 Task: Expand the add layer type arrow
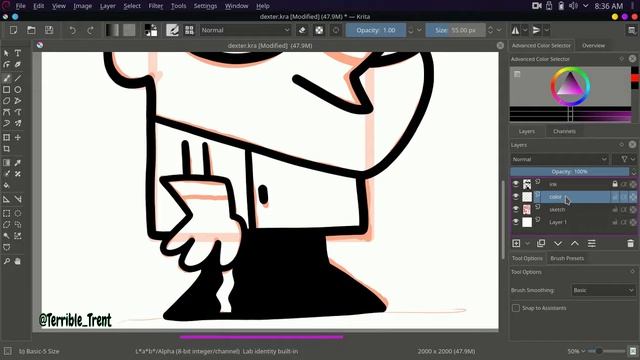tap(527, 243)
